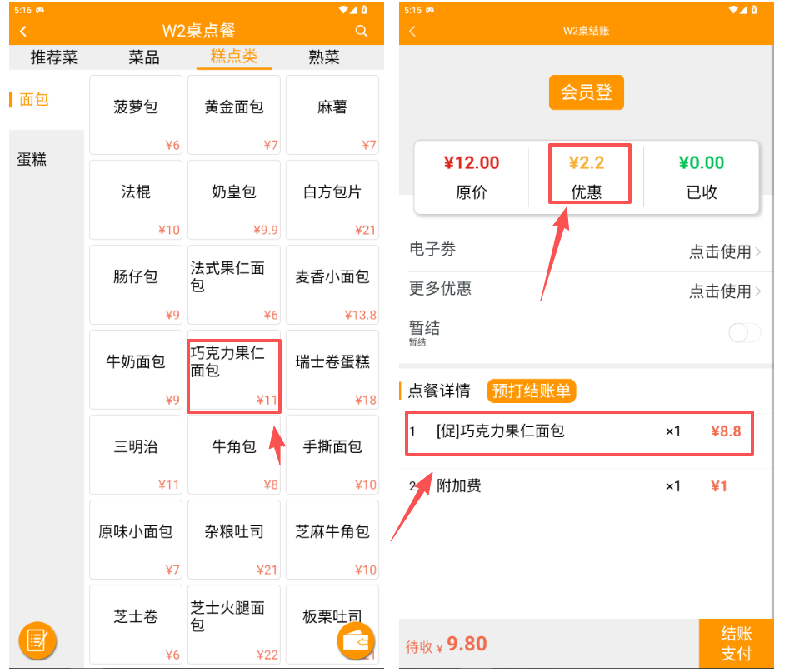The width and height of the screenshot is (785, 672).
Task: Add 巧克力果仁面包 to the order
Action: [234, 375]
